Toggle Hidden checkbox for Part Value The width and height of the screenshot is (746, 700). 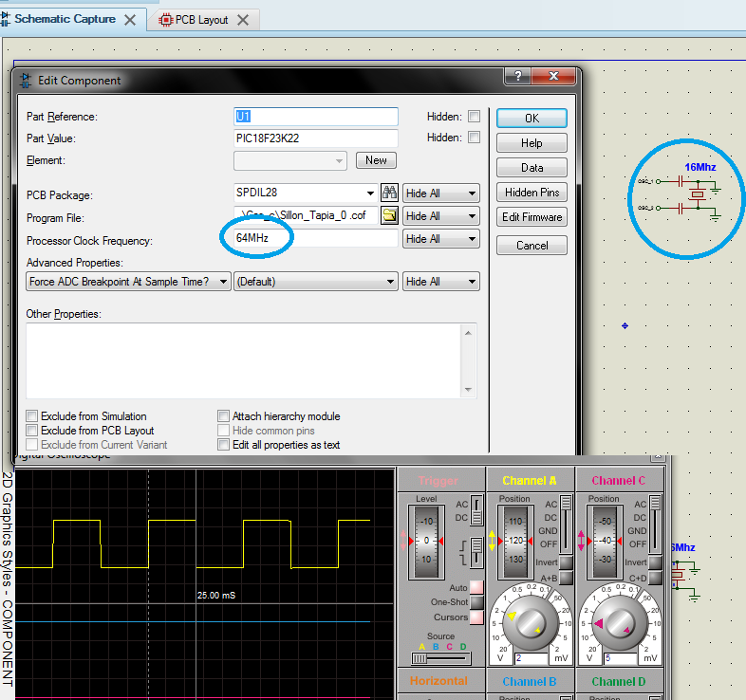tap(474, 137)
